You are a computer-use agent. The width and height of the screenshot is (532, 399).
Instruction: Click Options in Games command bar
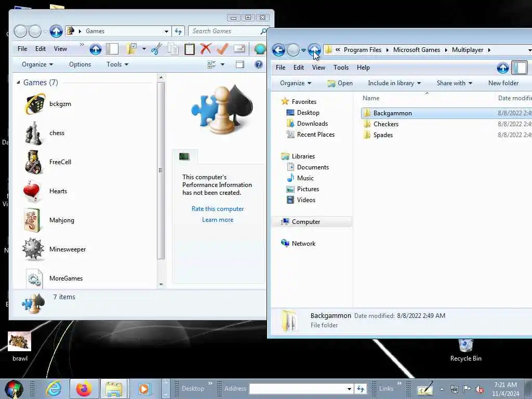pos(80,64)
